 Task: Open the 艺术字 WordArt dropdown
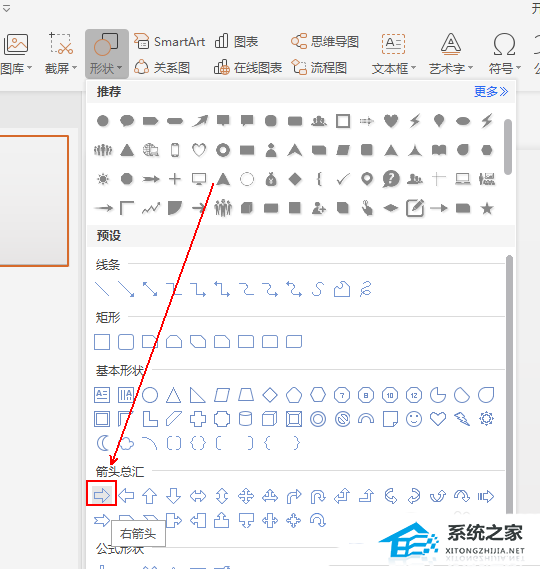451,54
